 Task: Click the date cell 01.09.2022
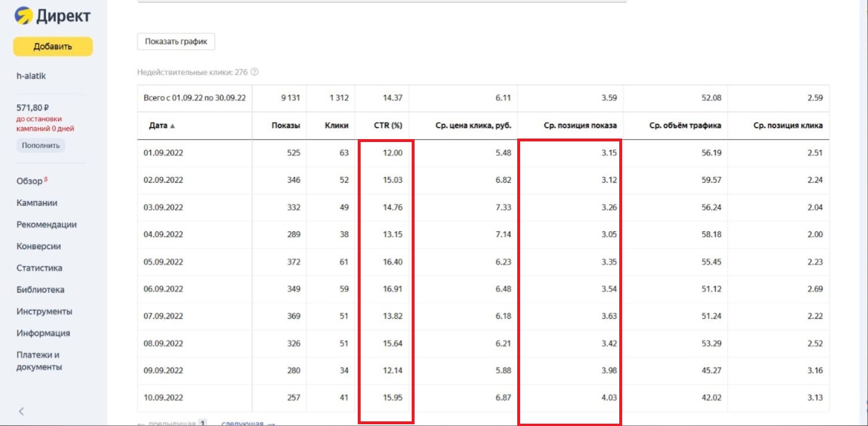coord(164,153)
